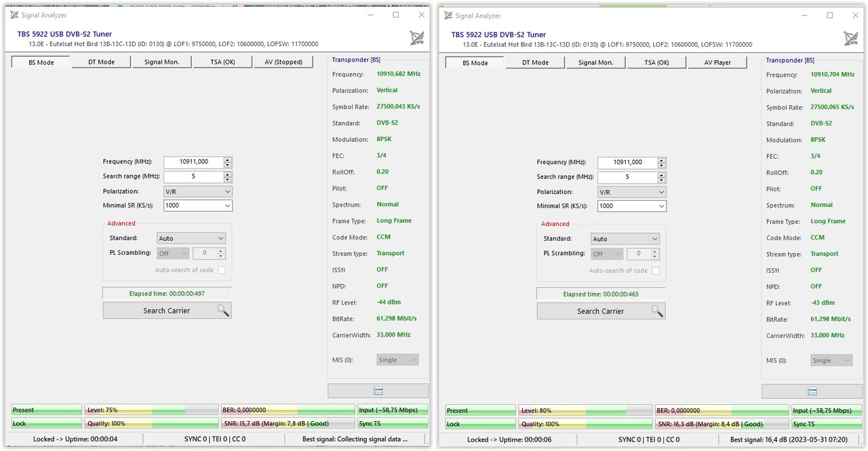Screen dimensions: 868x451
Task: Open PL Scrambling Off dropdown in right window
Action: click(x=607, y=254)
